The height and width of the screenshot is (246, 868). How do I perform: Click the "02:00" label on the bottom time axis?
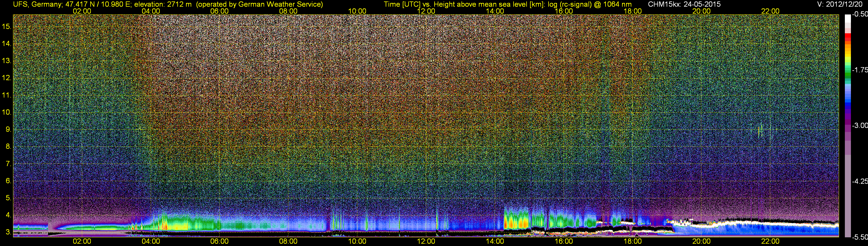[82, 241]
